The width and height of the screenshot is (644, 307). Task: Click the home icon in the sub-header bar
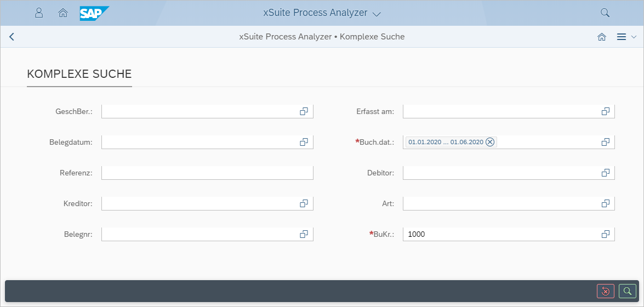click(x=601, y=37)
